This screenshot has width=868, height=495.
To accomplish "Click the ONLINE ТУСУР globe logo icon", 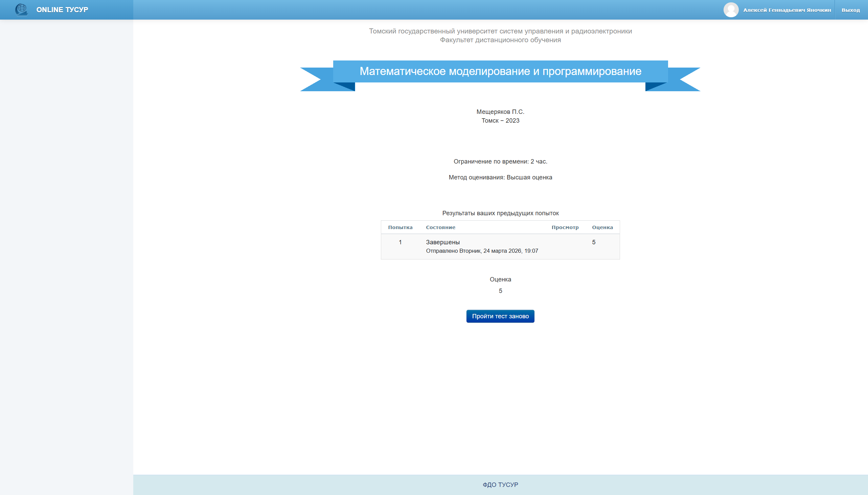I will 21,9.
